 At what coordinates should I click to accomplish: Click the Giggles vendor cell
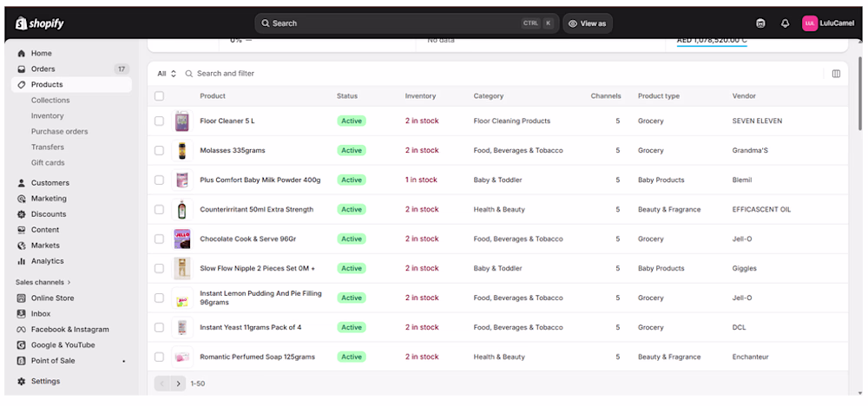744,268
